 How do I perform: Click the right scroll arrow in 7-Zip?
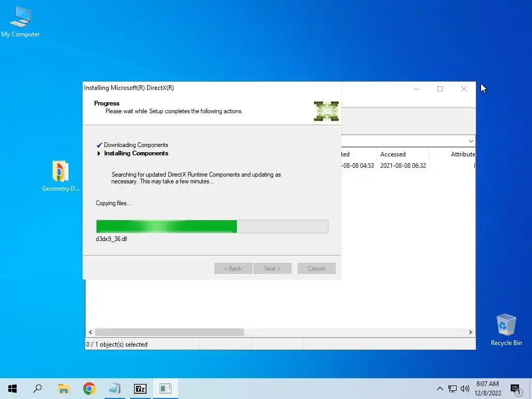click(470, 332)
